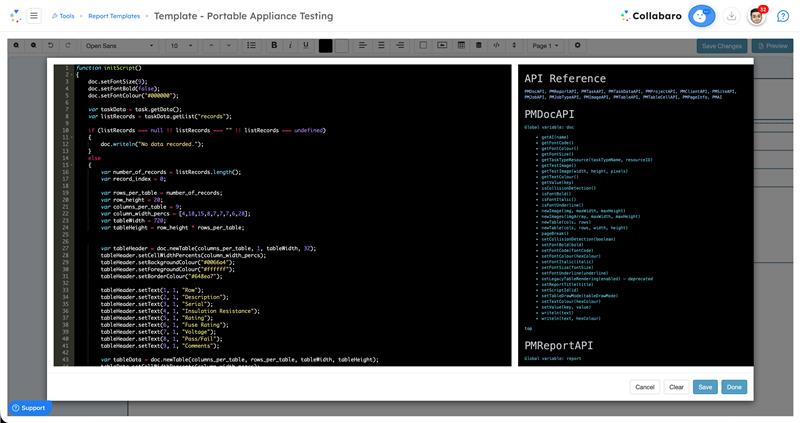Image resolution: width=800 pixels, height=423 pixels.
Task: Toggle bold formatting
Action: click(x=274, y=45)
